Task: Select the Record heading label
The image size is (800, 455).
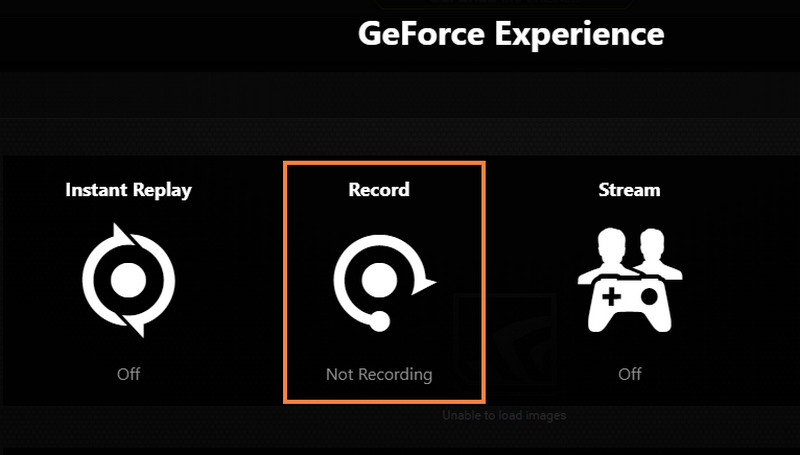Action: point(379,189)
